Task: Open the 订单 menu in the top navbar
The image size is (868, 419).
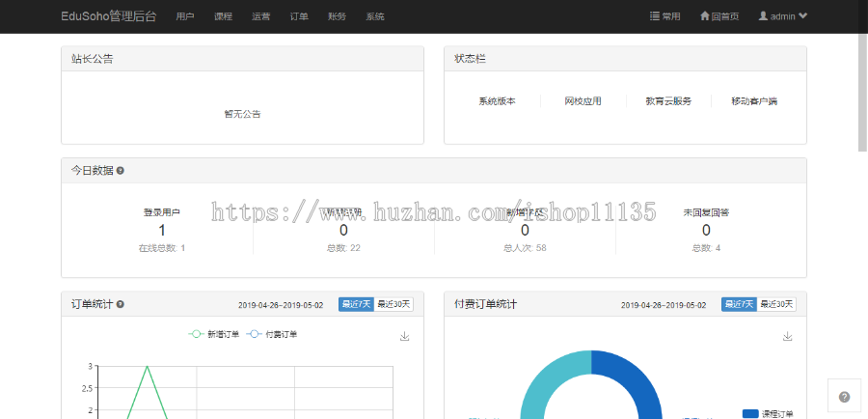Action: click(299, 16)
